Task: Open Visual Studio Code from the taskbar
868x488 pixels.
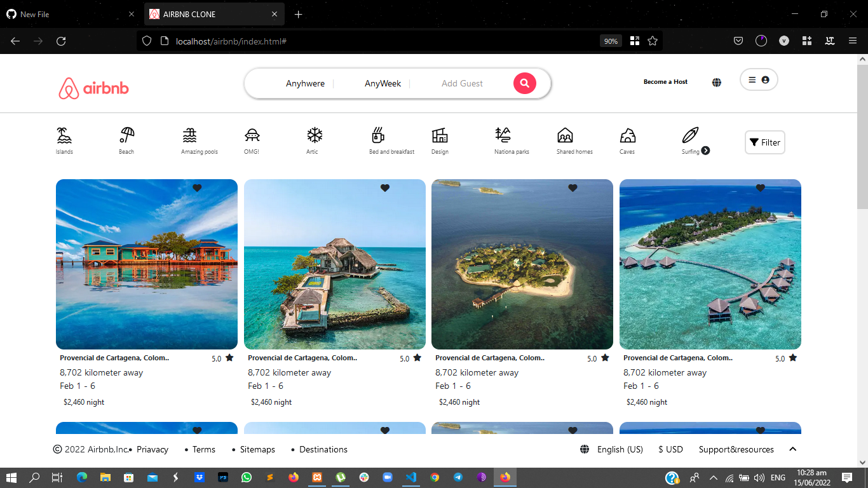Action: 411,477
